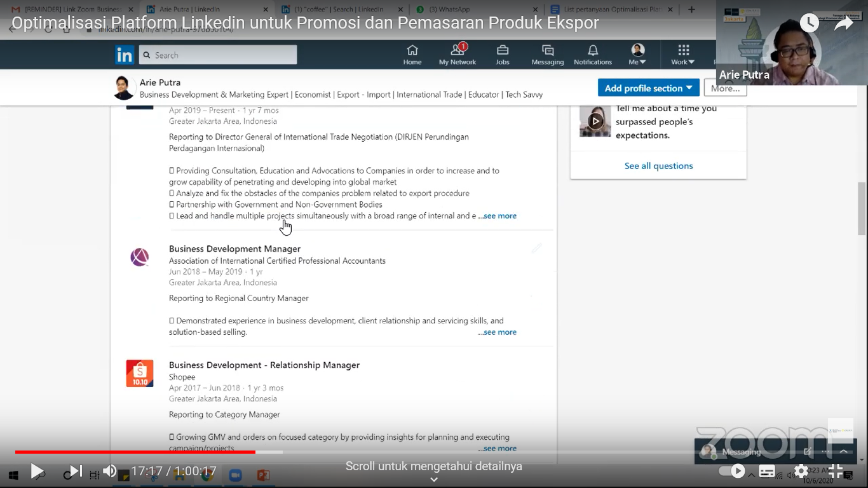Screen dimensions: 868x488
Task: Open LinkedIn Messaging icon
Action: coord(548,55)
